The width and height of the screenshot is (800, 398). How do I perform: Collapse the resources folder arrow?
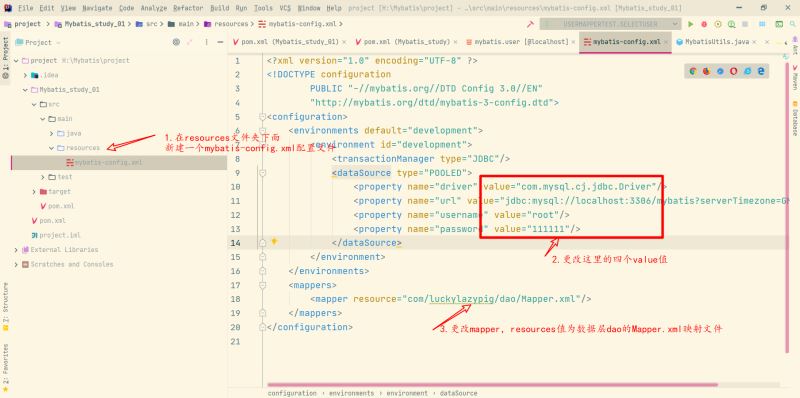(52, 148)
